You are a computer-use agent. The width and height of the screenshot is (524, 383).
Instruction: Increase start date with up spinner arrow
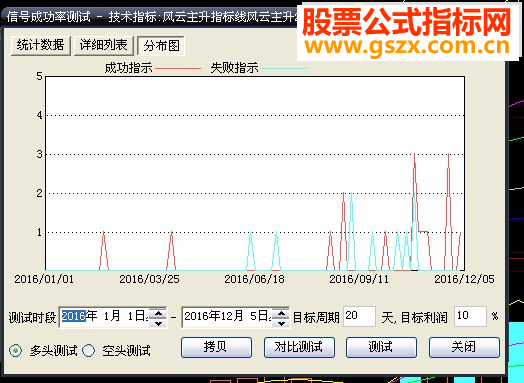(x=158, y=313)
